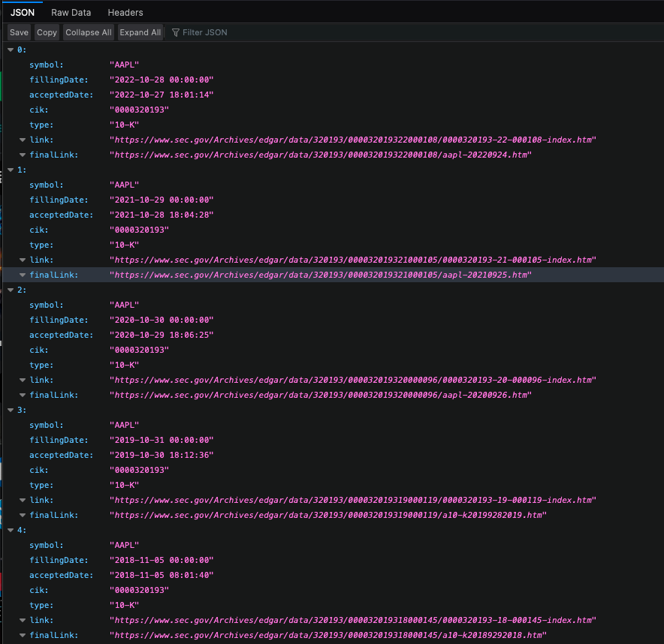Open the a10-k20199282019.htm finalLink URL
The width and height of the screenshot is (664, 644).
pos(328,516)
